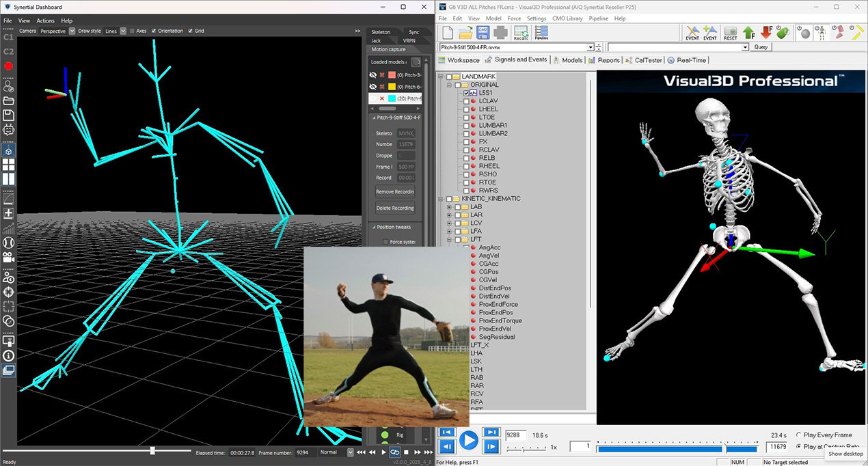Open the Camera Perspective dropdown
This screenshot has width=868, height=466.
[72, 31]
